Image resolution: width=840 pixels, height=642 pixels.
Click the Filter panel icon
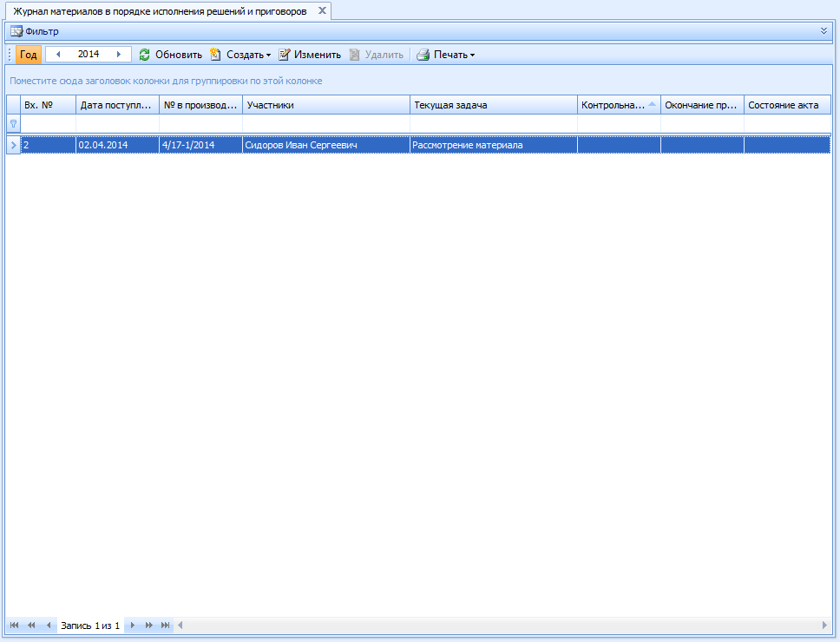tap(16, 31)
